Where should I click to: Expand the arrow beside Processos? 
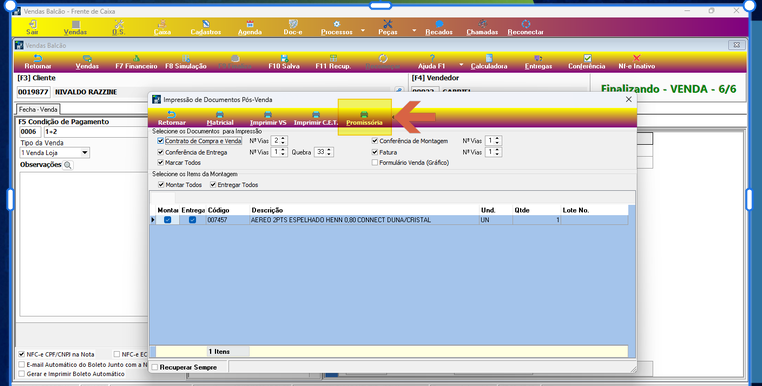point(363,30)
